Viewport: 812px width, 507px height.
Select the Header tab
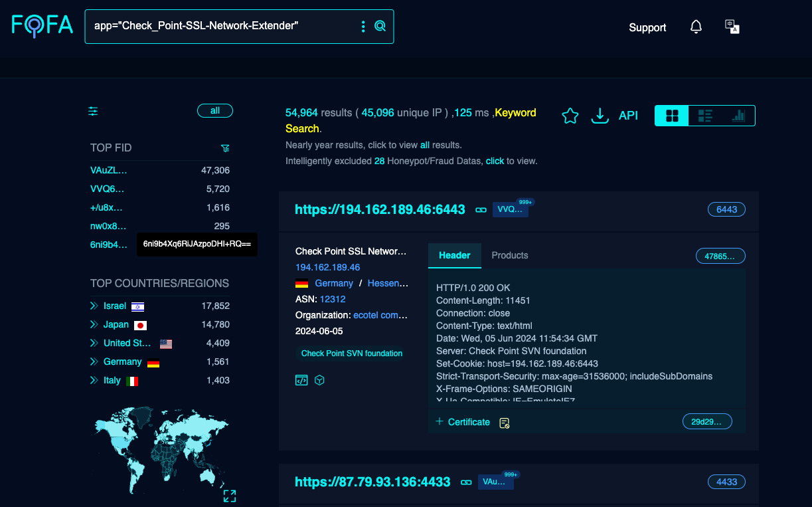coord(455,255)
